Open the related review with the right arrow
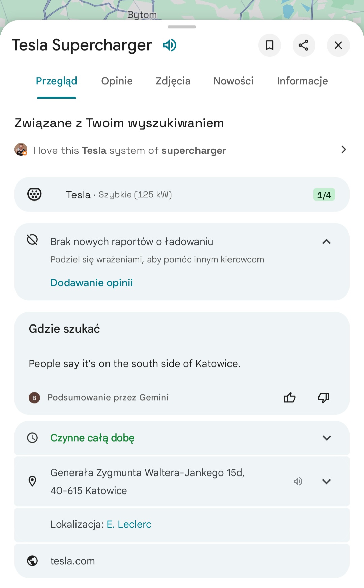364x588 pixels. coord(343,150)
